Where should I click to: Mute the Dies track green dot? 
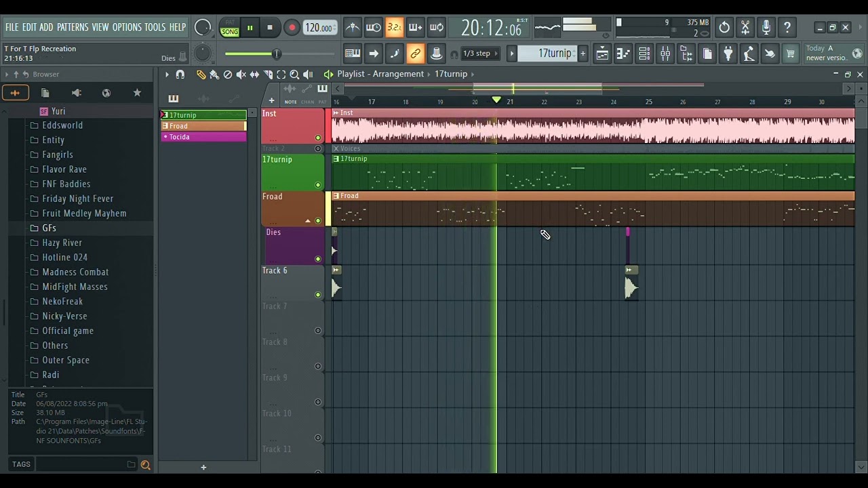click(x=318, y=259)
